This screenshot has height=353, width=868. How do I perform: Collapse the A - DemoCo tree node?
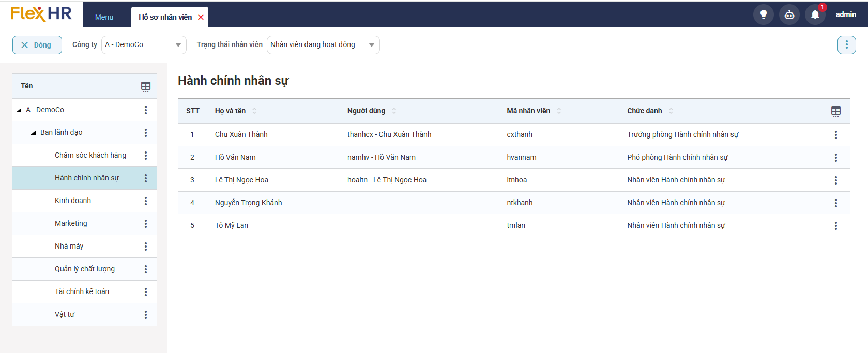[19, 110]
